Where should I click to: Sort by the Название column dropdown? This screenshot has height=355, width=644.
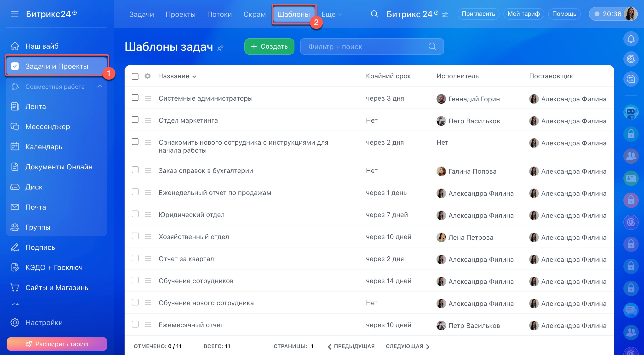(177, 76)
